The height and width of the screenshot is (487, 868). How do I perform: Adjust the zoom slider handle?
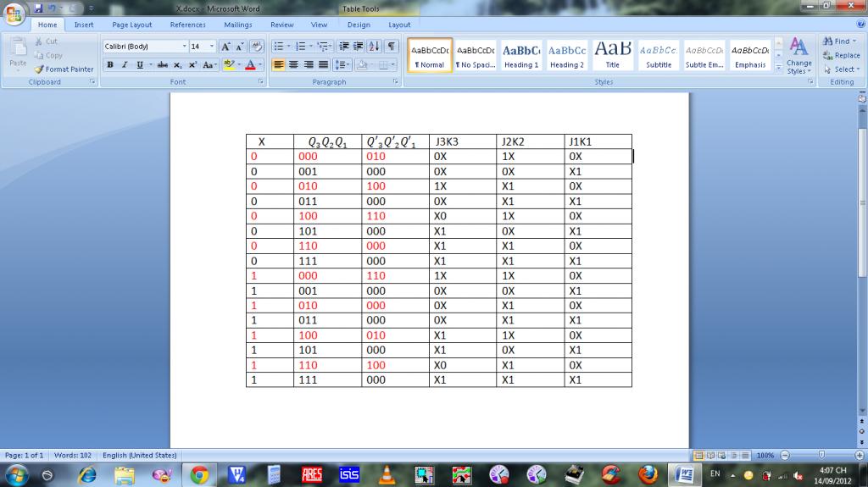[821, 455]
